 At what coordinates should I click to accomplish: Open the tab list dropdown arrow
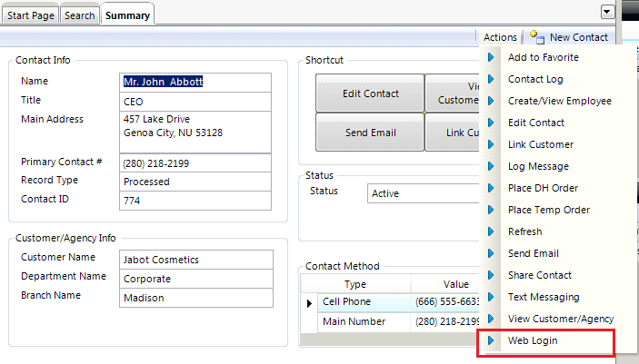click(607, 12)
